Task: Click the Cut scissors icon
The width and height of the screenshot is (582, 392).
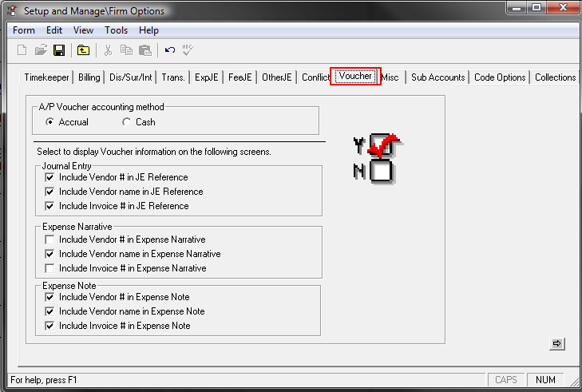Action: (108, 50)
